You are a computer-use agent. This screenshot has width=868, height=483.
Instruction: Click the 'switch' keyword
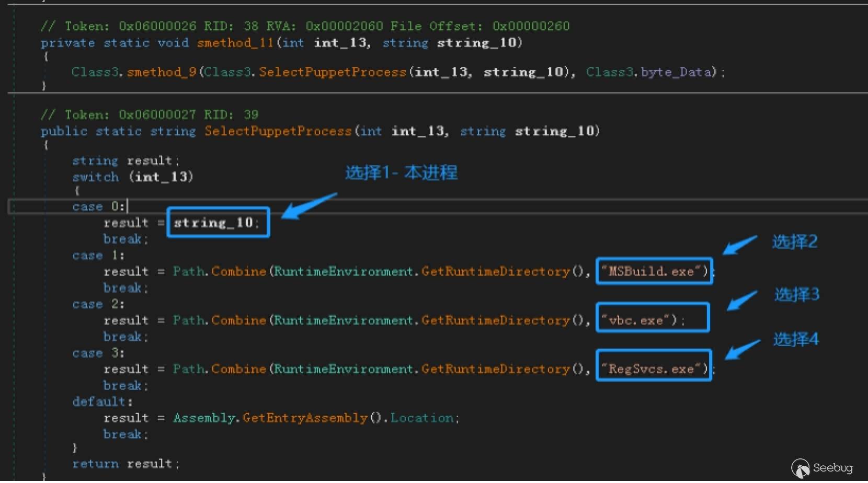click(96, 177)
